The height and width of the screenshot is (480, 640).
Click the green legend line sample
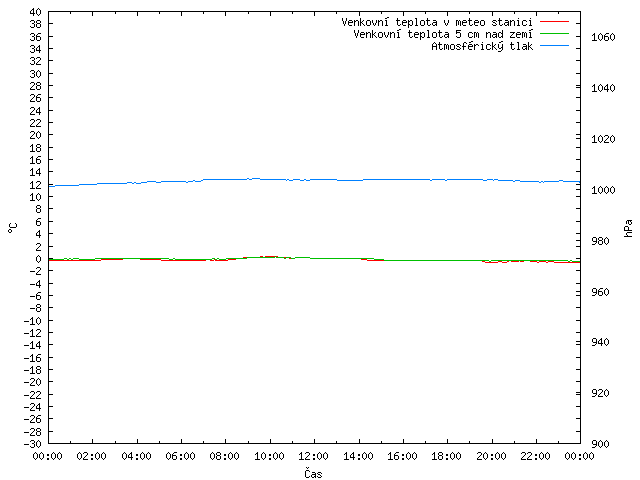[554, 33]
